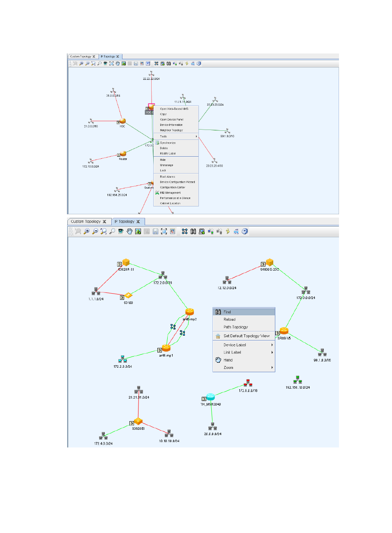The image size is (392, 533).
Task: Click the save floppy icon in lower toolbar
Action: point(155,232)
